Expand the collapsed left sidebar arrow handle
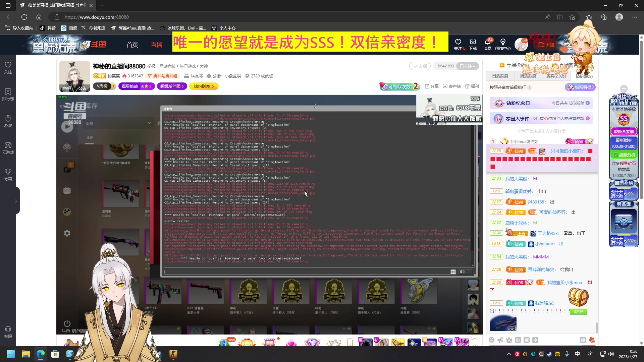This screenshot has height=362, width=644. (x=16, y=201)
